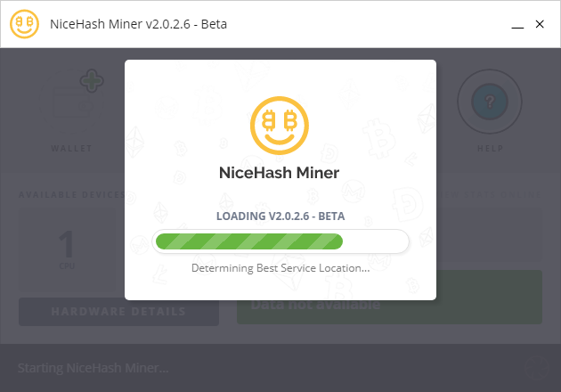This screenshot has height=392, width=561.
Task: Open the Hardware Details button
Action: point(118,312)
